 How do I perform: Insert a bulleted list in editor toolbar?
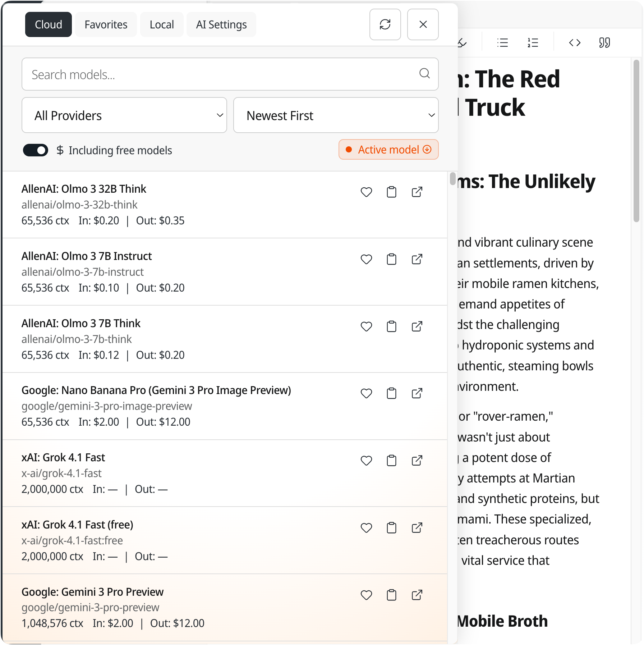point(502,43)
